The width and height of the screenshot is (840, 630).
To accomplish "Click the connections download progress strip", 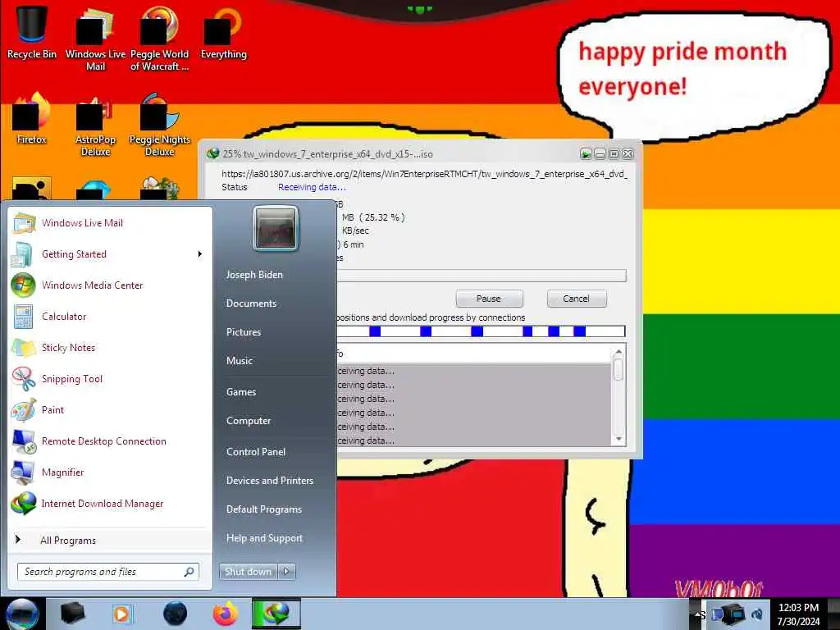I will tap(481, 331).
